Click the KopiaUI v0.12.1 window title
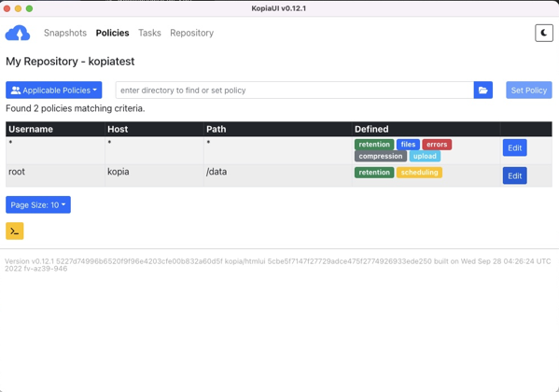The image size is (559, 392). point(279,8)
